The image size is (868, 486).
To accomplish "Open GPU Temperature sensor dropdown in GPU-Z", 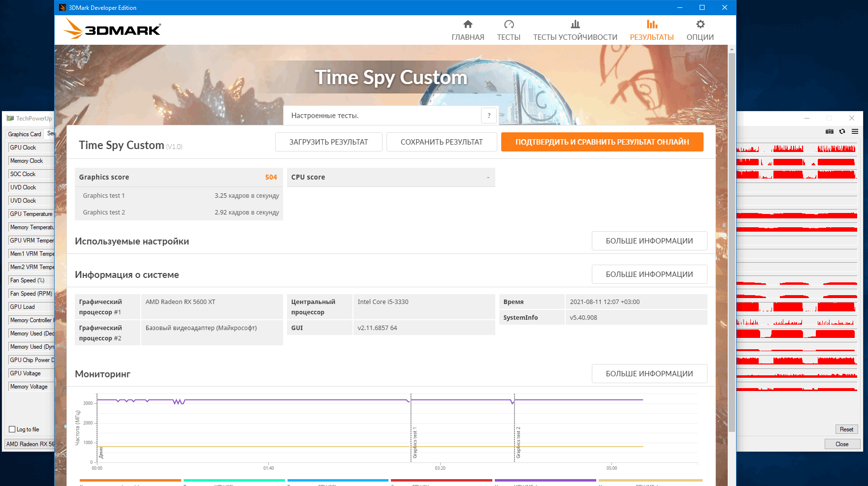I will tap(31, 214).
